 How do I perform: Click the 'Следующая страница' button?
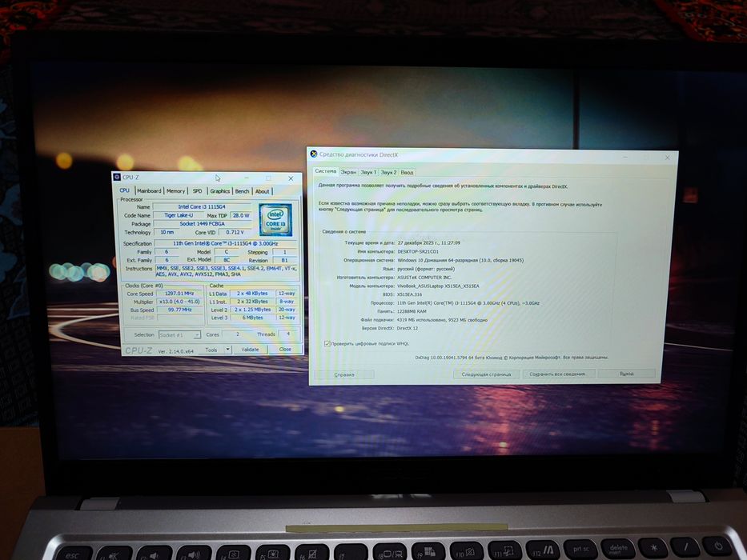pyautogui.click(x=486, y=374)
